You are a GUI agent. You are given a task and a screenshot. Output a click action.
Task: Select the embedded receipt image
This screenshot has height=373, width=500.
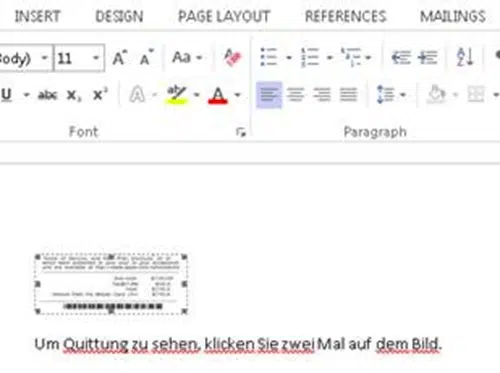click(111, 284)
